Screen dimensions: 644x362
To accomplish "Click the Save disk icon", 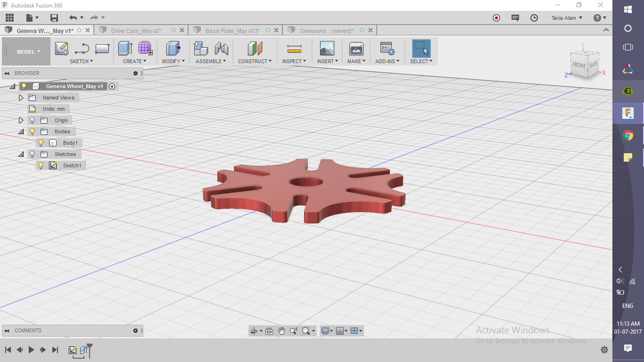I will 54,18.
